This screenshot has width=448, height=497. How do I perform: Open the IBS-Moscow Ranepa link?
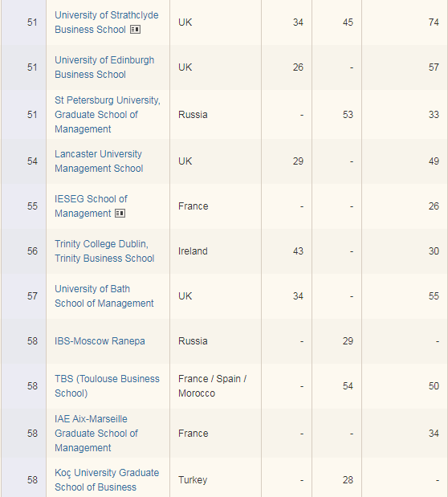pyautogui.click(x=100, y=341)
